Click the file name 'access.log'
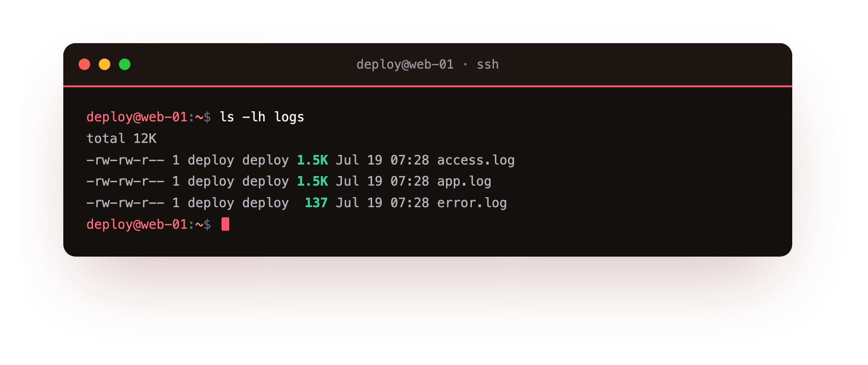 pos(476,160)
